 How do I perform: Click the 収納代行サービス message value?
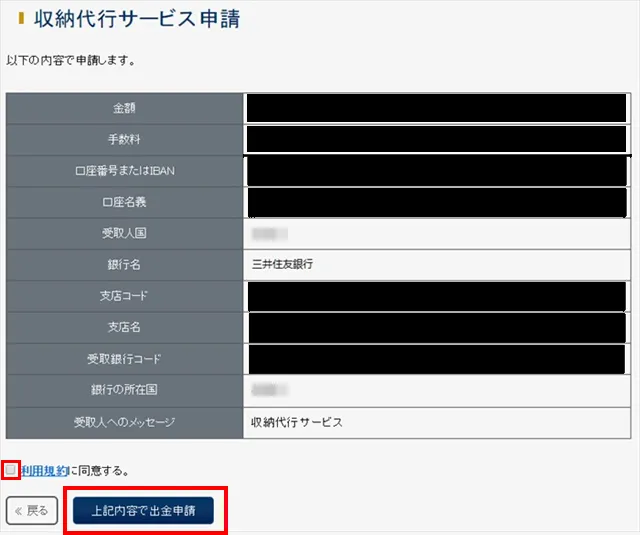(x=297, y=422)
